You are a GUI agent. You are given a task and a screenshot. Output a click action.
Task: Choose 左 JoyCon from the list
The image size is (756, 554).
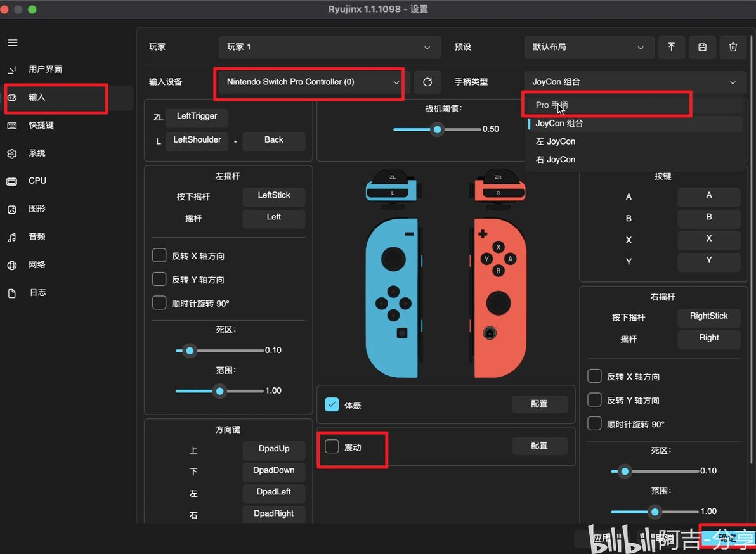point(635,141)
